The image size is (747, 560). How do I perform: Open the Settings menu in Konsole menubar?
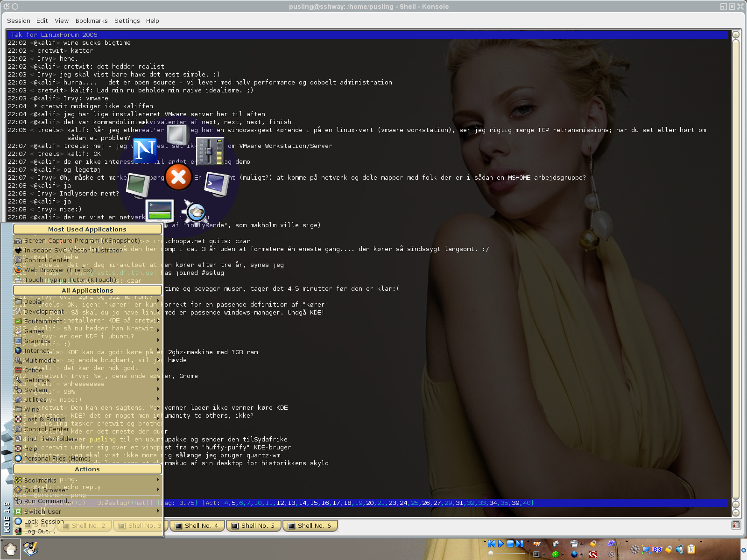click(x=127, y=21)
